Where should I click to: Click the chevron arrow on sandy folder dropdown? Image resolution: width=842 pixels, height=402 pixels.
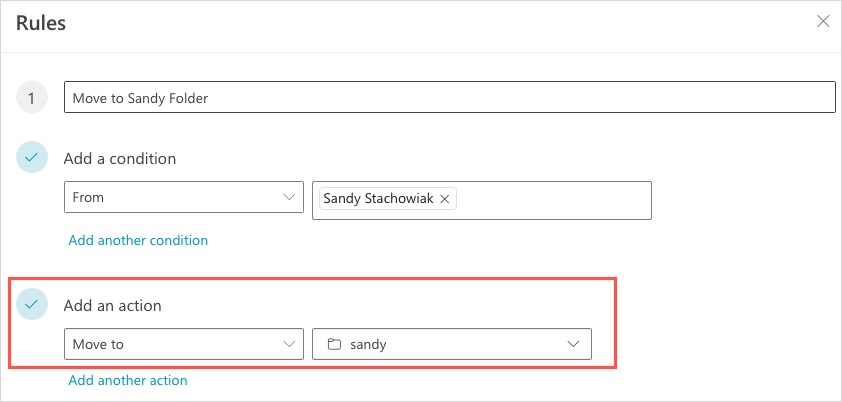coord(574,344)
